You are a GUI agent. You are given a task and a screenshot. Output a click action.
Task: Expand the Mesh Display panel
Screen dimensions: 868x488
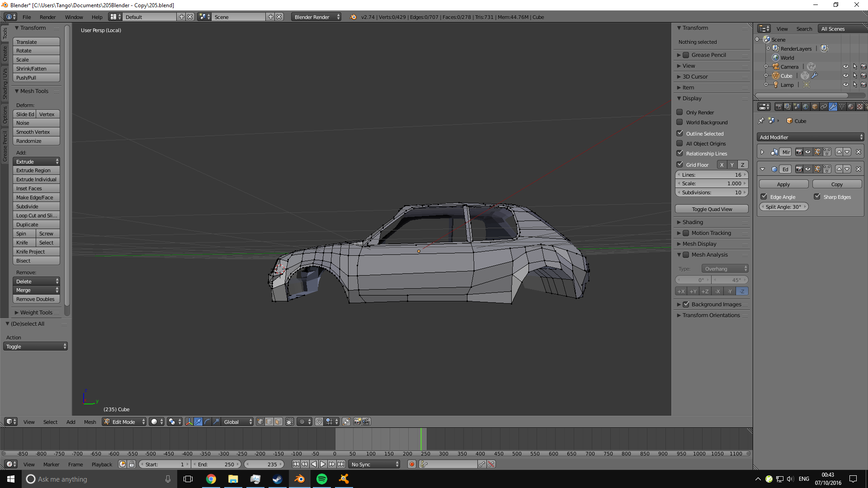pyautogui.click(x=699, y=244)
